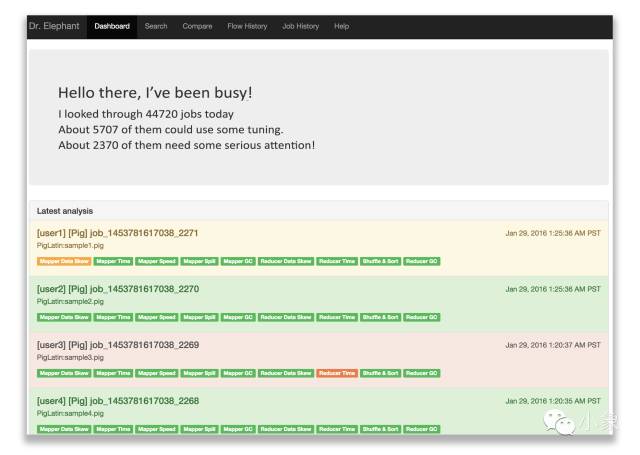
Task: Click Reducer Data Skew badge in user4 job
Action: 286,429
